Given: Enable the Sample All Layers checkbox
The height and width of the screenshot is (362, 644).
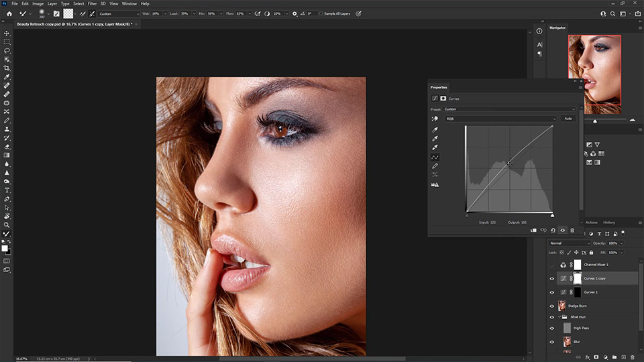Looking at the screenshot, I should coord(321,13).
